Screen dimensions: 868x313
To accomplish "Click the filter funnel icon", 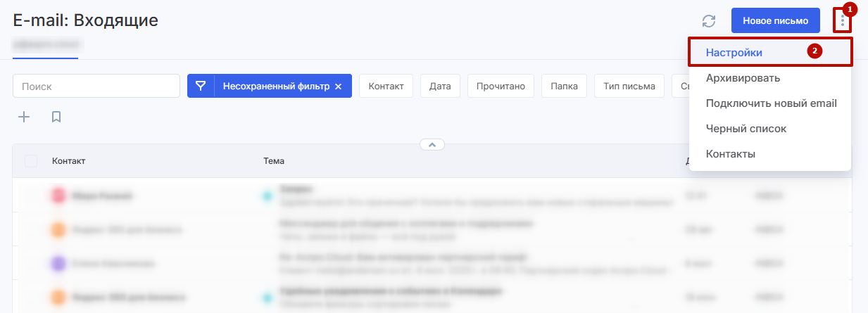I will pyautogui.click(x=201, y=86).
